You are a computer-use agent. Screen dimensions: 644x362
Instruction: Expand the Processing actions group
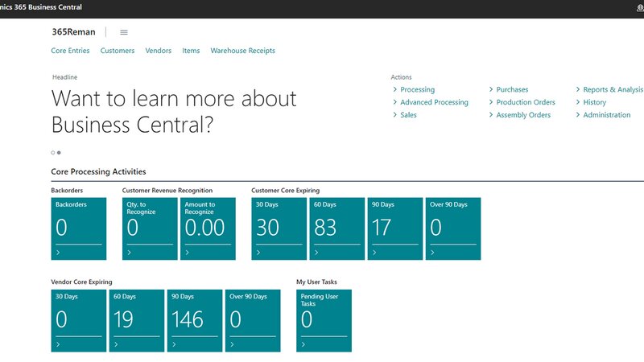tap(414, 89)
